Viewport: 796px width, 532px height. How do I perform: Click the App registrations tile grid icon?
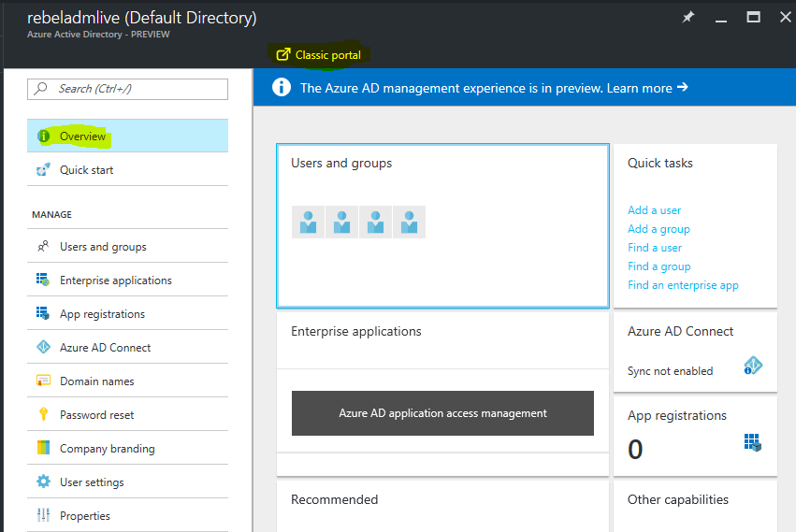[753, 442]
